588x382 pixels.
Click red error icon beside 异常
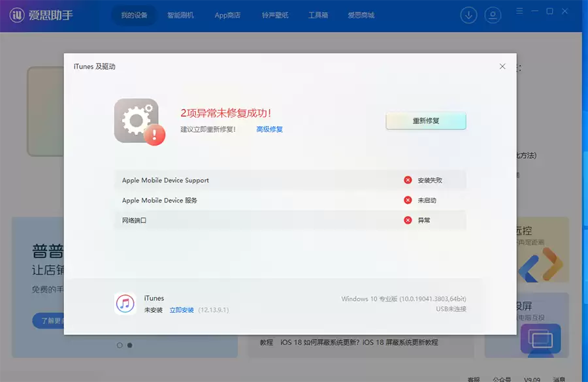point(408,220)
